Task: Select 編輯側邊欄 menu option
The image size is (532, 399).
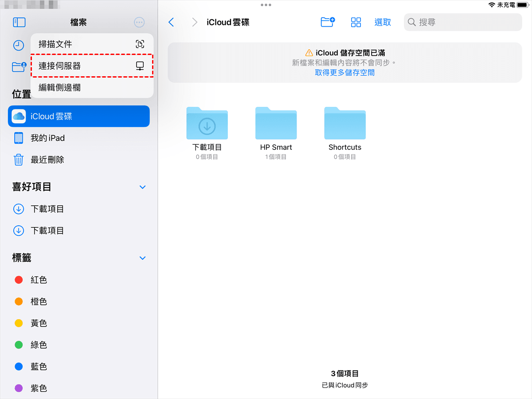Action: 92,88
